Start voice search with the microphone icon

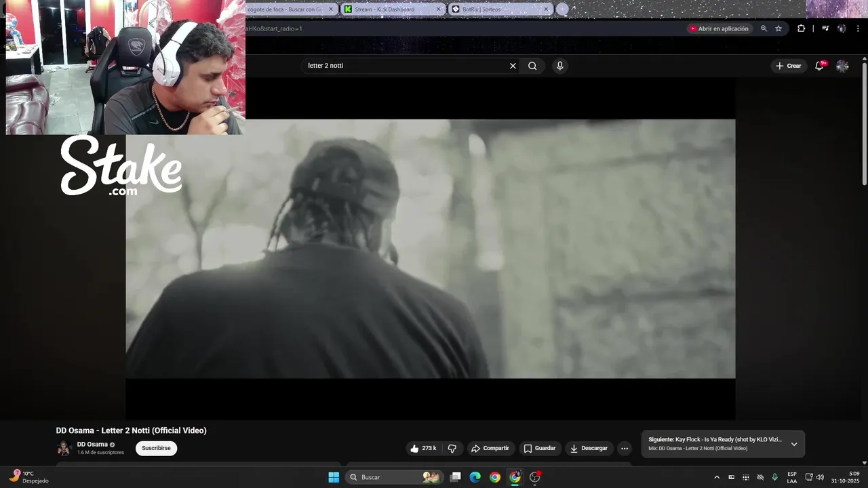[559, 66]
